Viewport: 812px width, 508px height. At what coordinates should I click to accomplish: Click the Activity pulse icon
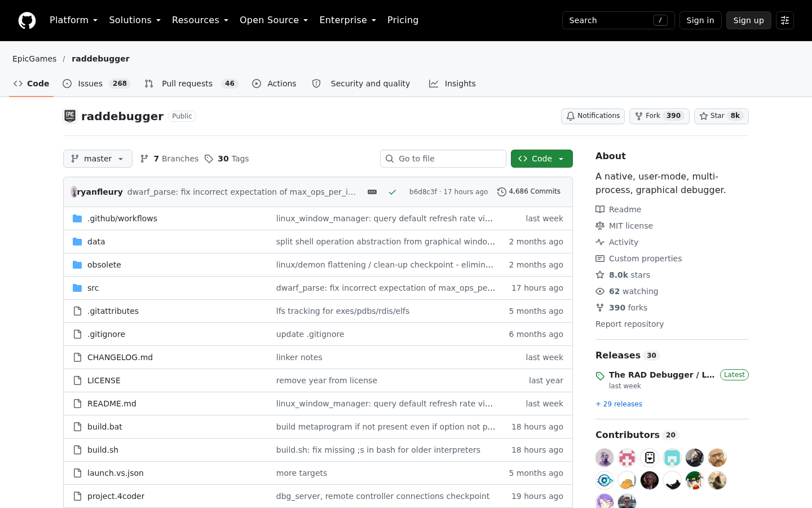pos(600,242)
